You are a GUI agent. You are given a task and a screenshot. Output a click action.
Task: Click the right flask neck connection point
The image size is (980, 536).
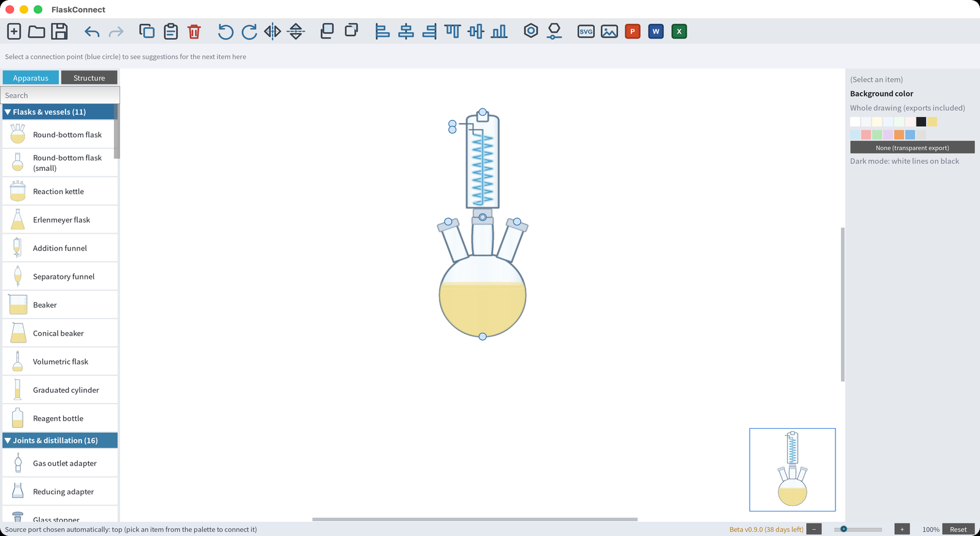point(517,222)
